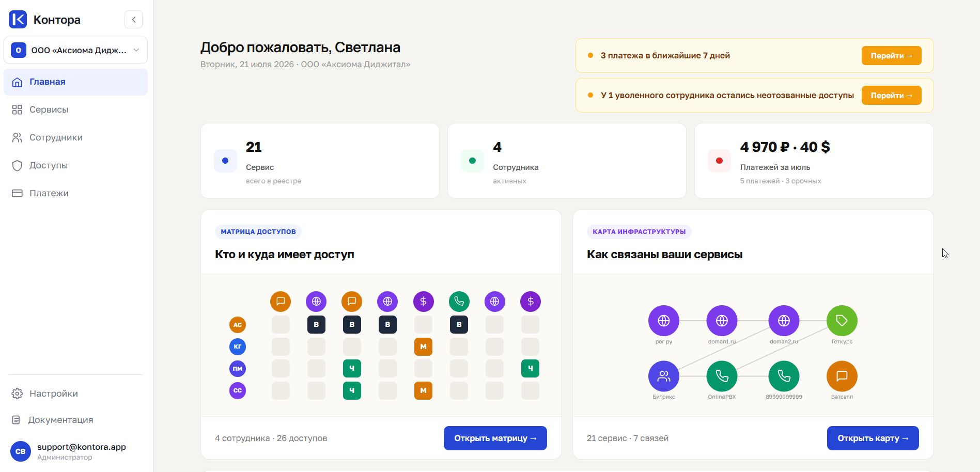Click the 5 платежей · 3 срочных text
980x472 pixels.
tap(781, 181)
